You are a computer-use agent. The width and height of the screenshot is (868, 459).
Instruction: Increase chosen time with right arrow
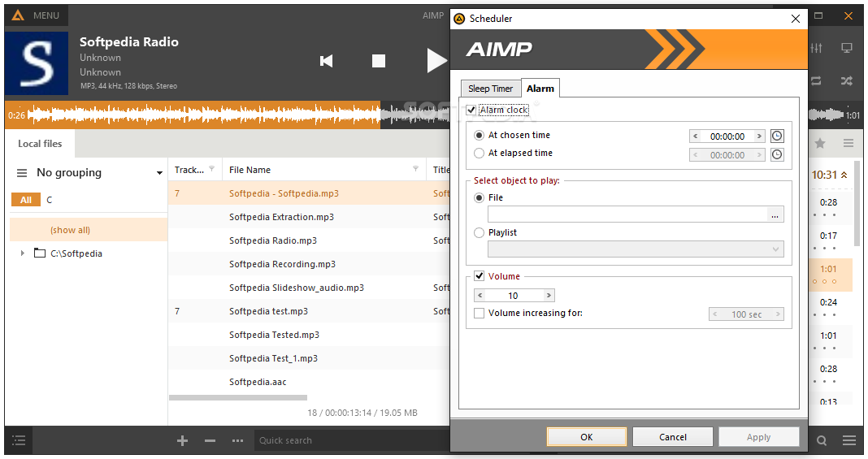(x=759, y=136)
